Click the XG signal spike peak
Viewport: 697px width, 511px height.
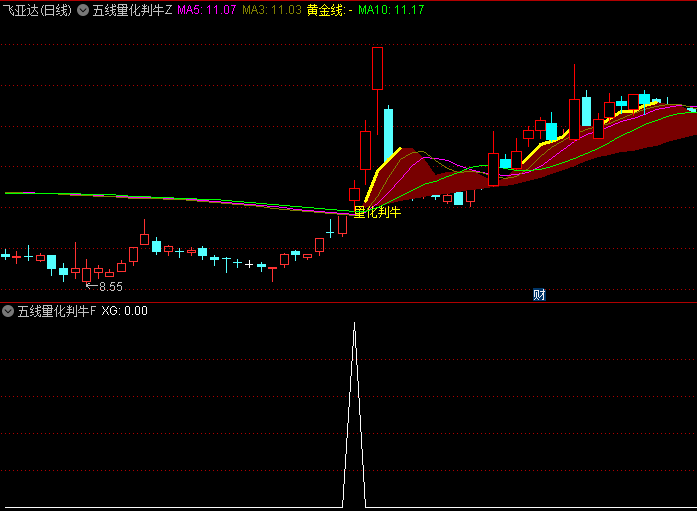click(x=354, y=323)
